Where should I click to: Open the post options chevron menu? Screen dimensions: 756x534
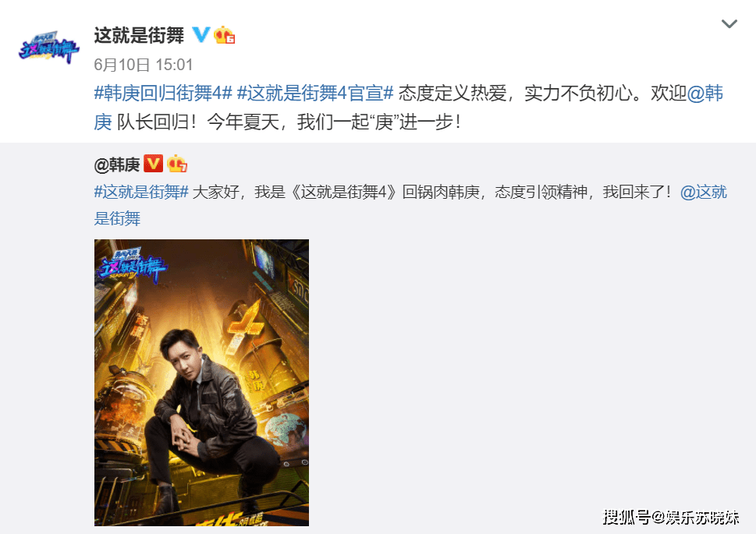pos(729,23)
